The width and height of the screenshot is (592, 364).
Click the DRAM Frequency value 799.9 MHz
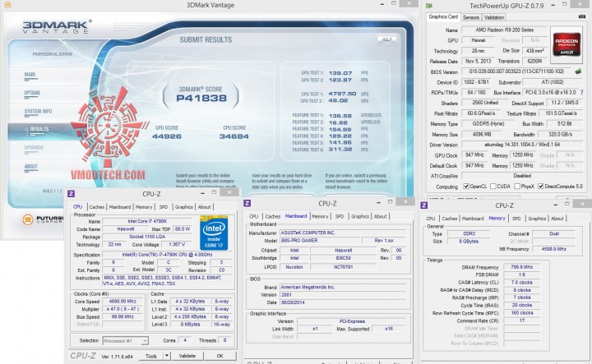522,267
